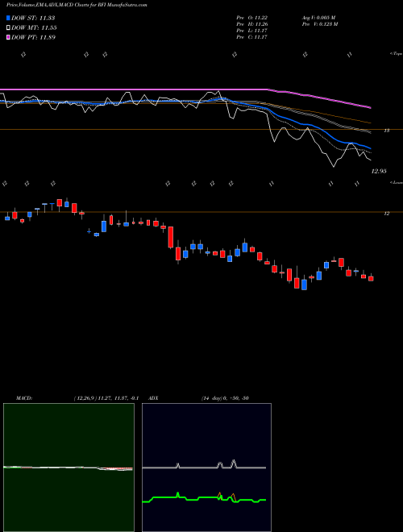Viewport: 403px width, 532px height.
Task: Click the 'ADX' panel heading
Action: click(154, 398)
